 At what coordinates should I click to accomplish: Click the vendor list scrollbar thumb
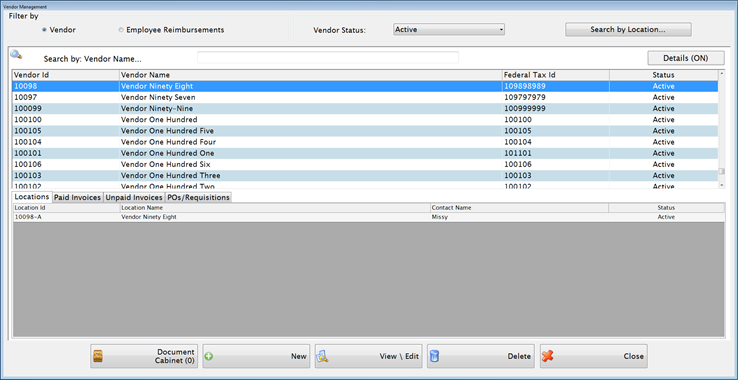722,171
